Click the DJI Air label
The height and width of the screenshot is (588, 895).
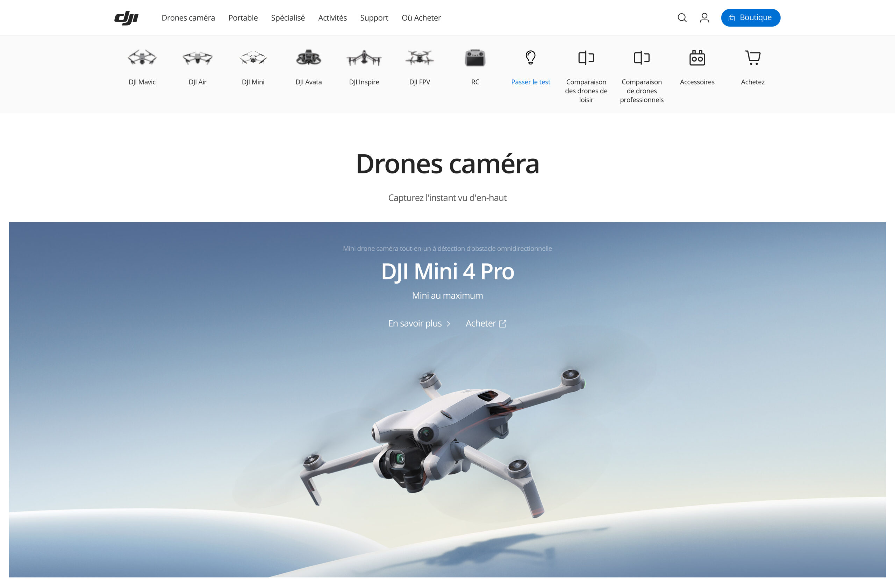(198, 82)
